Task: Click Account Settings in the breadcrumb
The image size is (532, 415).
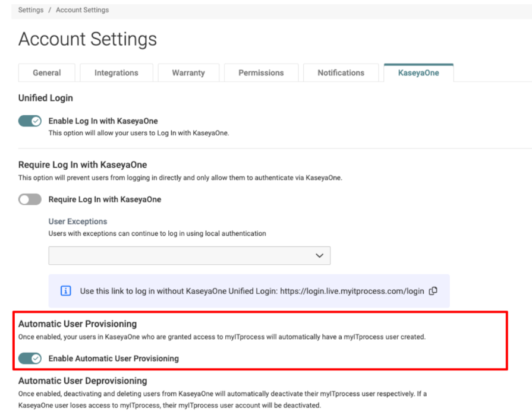Action: [x=83, y=10]
